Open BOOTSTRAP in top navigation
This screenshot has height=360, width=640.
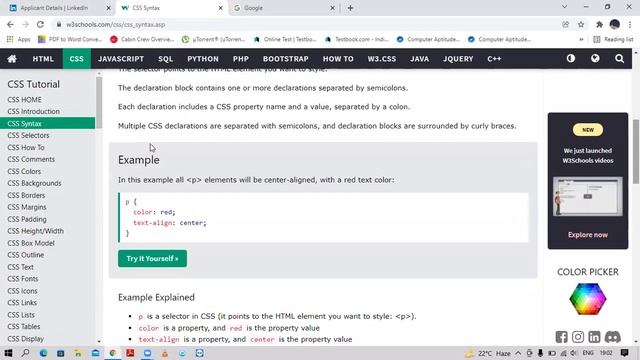(286, 59)
